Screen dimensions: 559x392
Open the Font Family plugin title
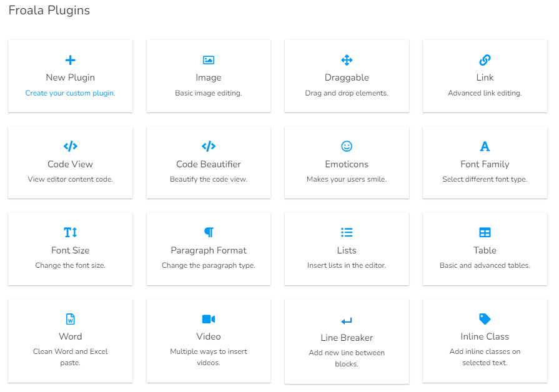(485, 164)
